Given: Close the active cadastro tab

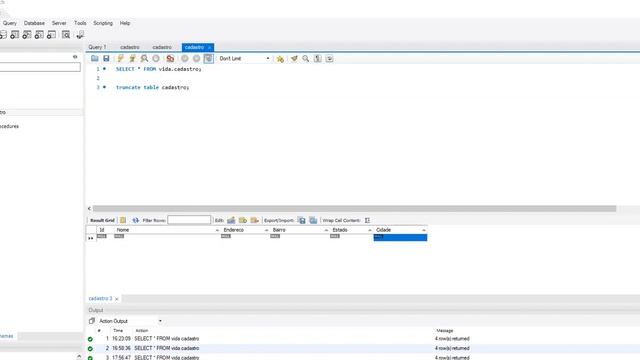Looking at the screenshot, I should (209, 48).
